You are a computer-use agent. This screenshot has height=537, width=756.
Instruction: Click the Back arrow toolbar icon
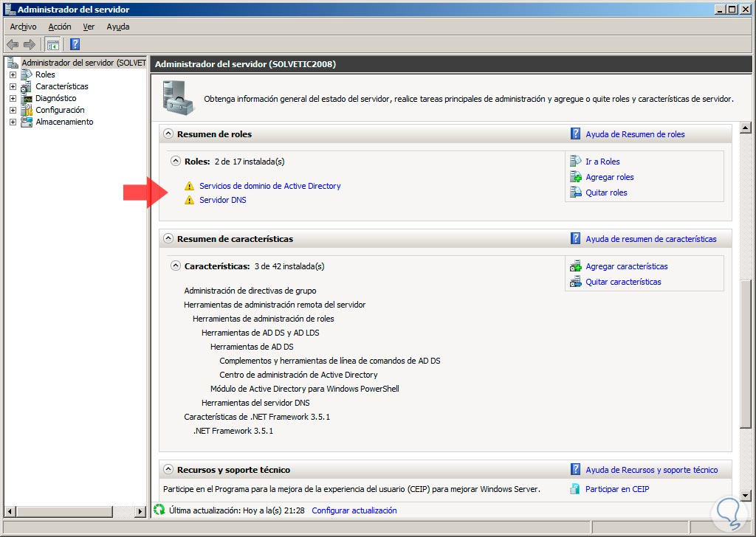pos(13,45)
